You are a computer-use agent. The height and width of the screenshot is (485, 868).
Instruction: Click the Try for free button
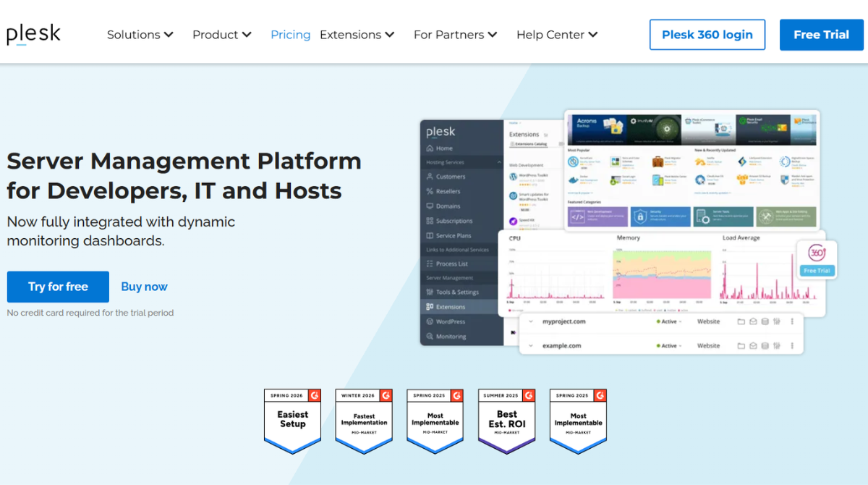(x=58, y=287)
